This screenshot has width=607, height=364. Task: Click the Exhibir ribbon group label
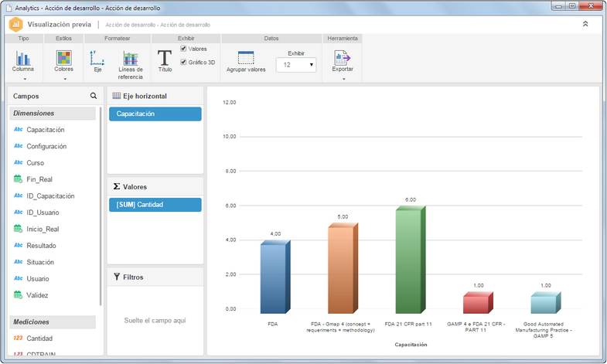(x=186, y=39)
